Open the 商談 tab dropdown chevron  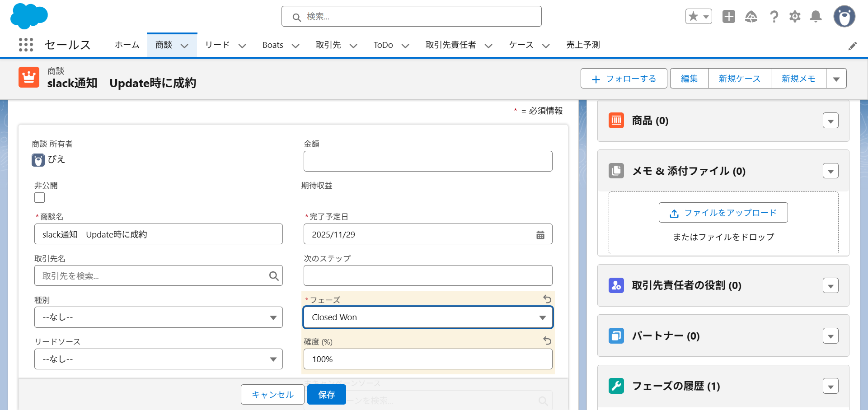[x=184, y=46]
